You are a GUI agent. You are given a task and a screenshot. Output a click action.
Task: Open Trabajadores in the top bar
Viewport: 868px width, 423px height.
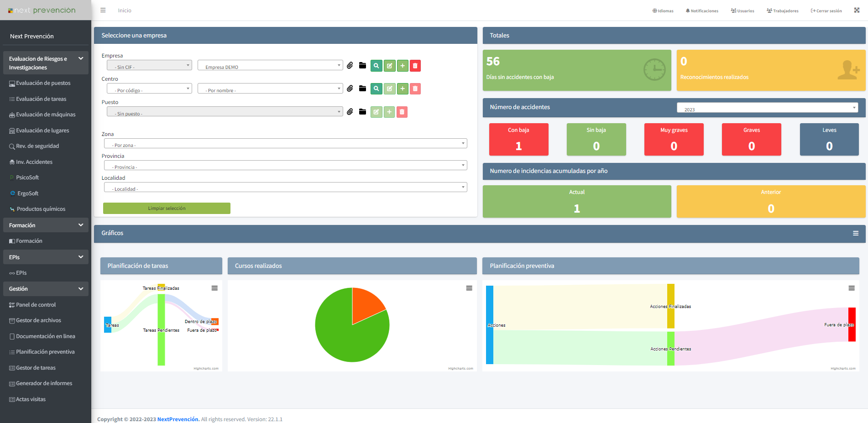pyautogui.click(x=783, y=10)
